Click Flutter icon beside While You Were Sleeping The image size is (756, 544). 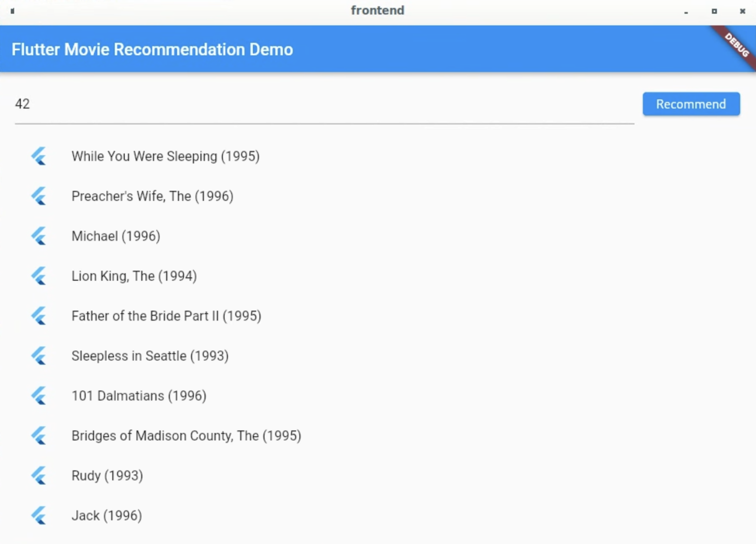(x=39, y=156)
